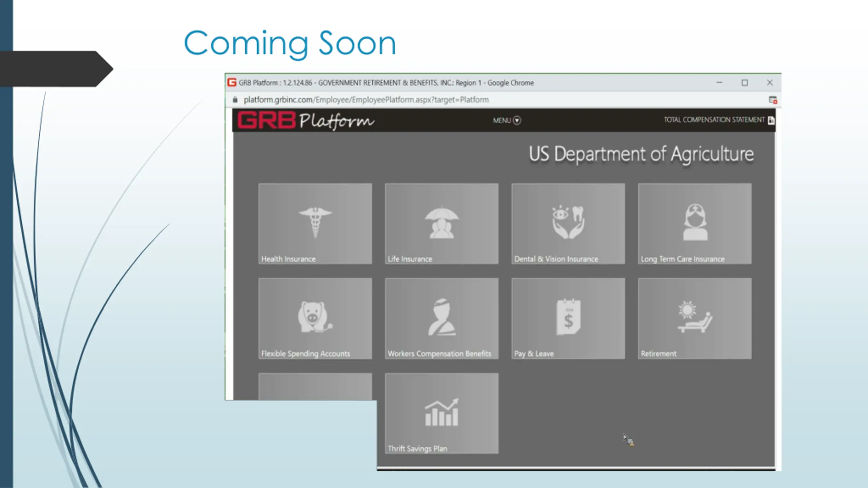
Task: Maximize the GRB Platform Chrome window
Action: (x=745, y=82)
